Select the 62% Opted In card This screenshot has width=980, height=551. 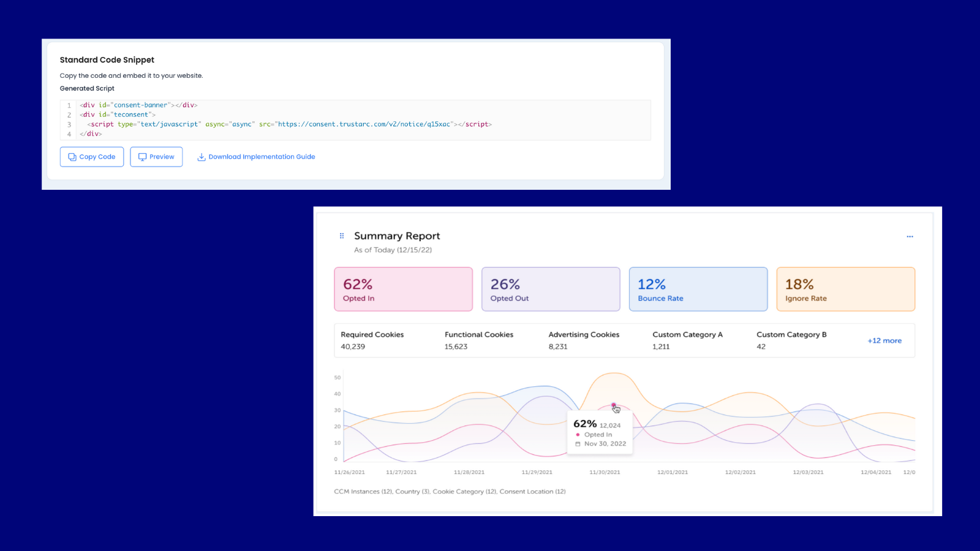(404, 289)
